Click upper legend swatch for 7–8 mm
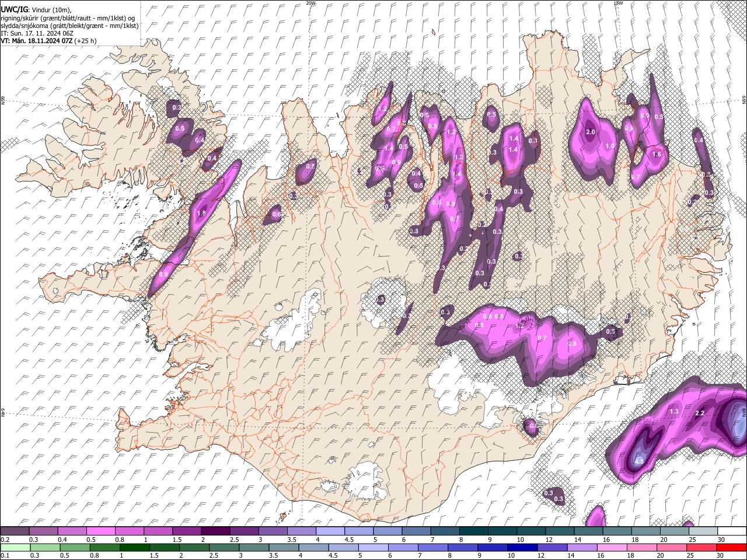747x560 pixels. pyautogui.click(x=444, y=531)
